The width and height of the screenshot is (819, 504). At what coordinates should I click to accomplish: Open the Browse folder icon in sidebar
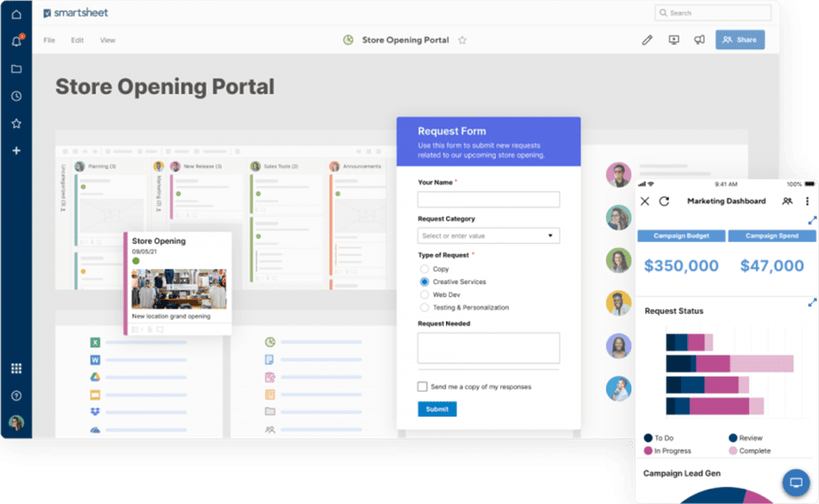tap(16, 69)
